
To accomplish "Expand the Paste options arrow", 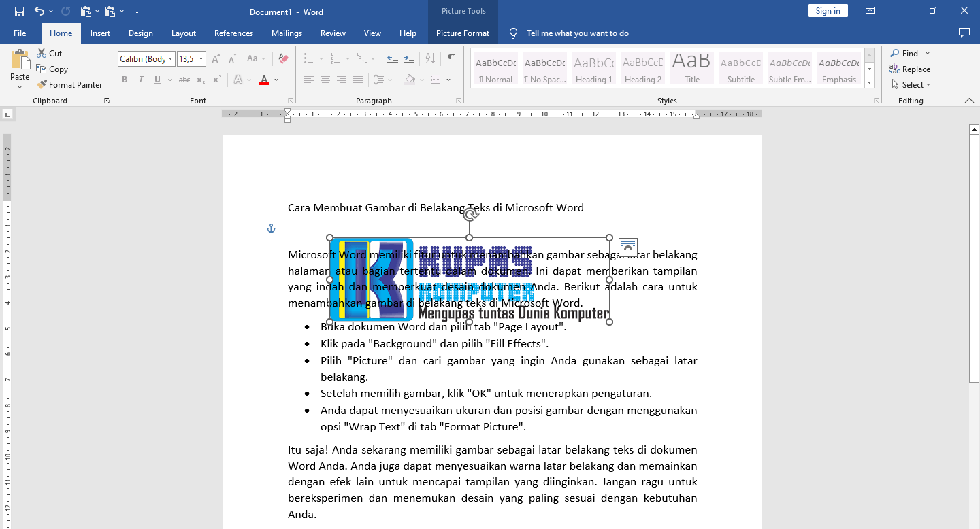I will (x=20, y=86).
